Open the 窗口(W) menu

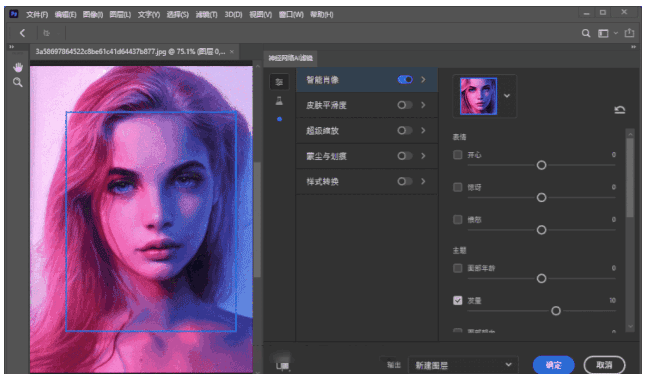coord(291,14)
